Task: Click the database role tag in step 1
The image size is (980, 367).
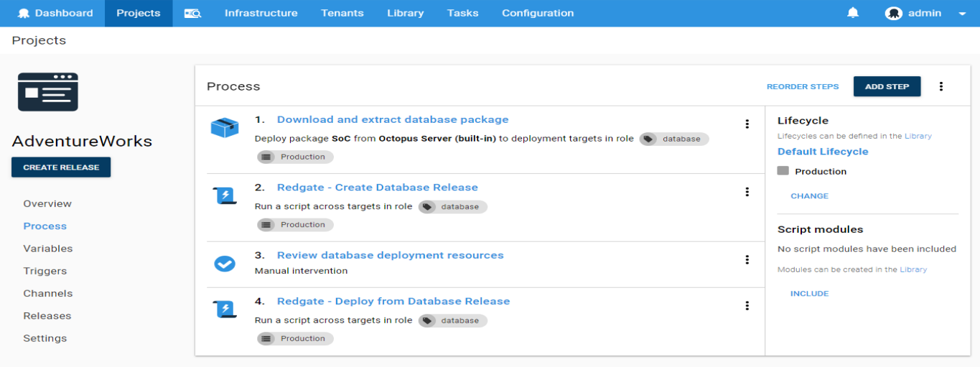Action: pos(673,139)
